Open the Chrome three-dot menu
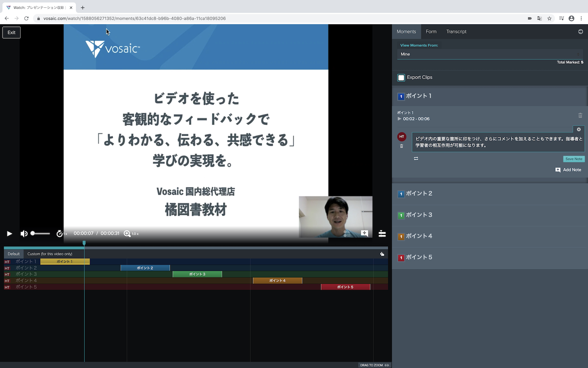 [581, 18]
